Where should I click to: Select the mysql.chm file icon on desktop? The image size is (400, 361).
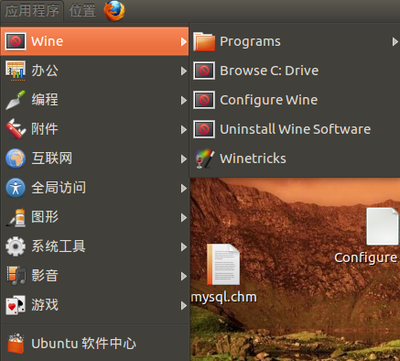pos(223,265)
